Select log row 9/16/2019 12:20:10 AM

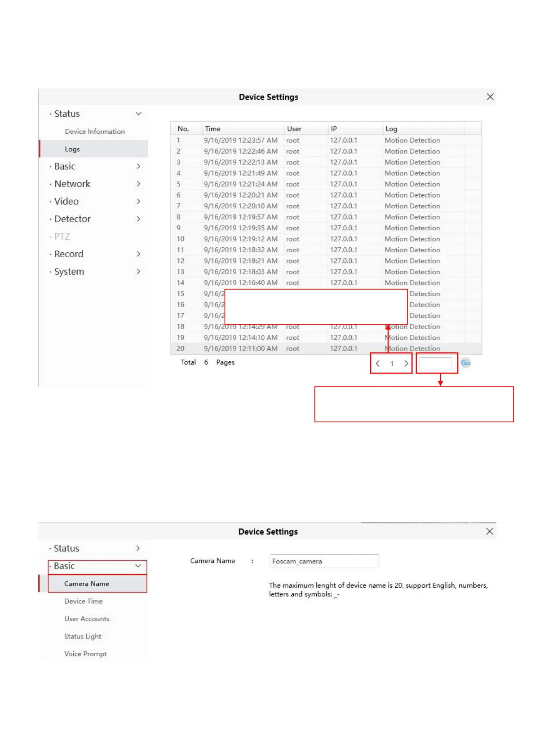coord(326,206)
